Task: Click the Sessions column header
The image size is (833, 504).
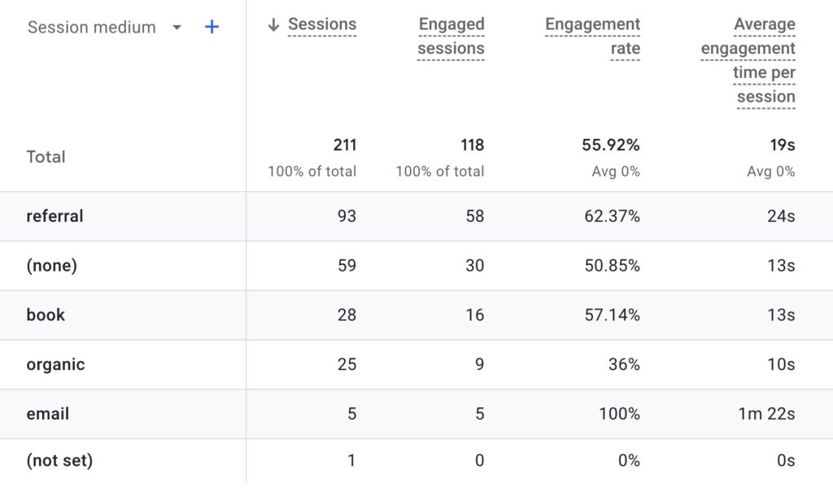Action: (322, 24)
